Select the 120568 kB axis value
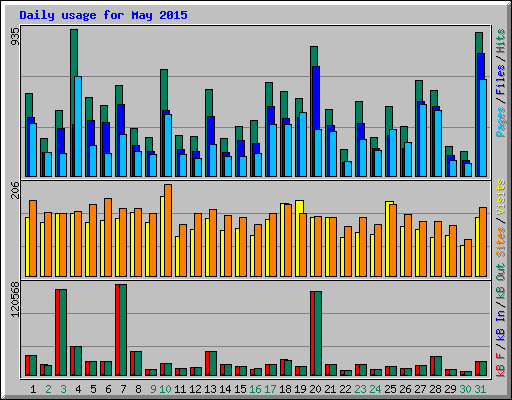 point(15,299)
